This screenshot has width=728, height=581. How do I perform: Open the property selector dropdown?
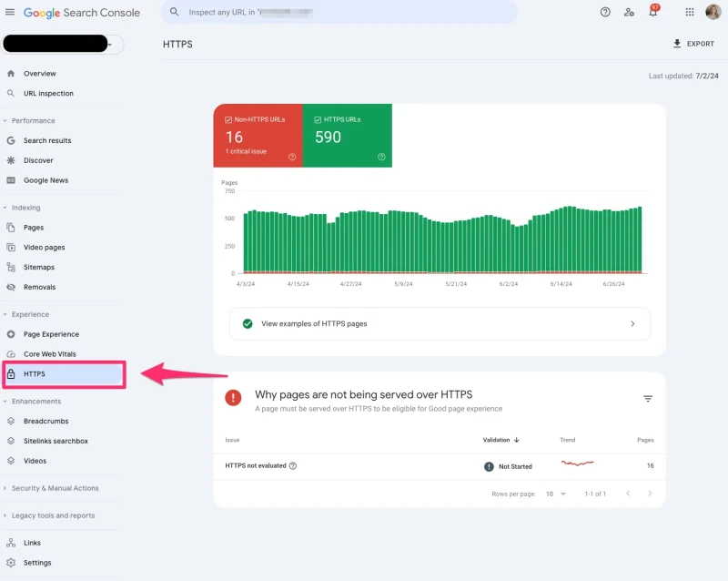pyautogui.click(x=63, y=44)
